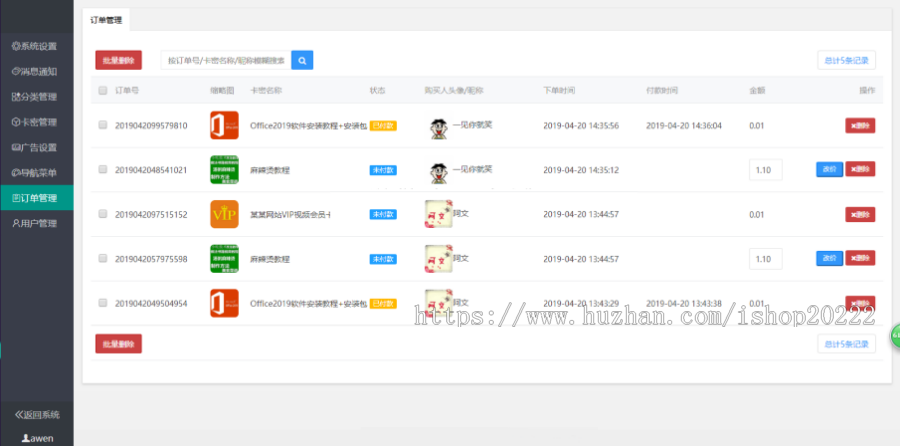Click the 1.10 price field for order 2019042057975598
The image size is (900, 446).
766,259
